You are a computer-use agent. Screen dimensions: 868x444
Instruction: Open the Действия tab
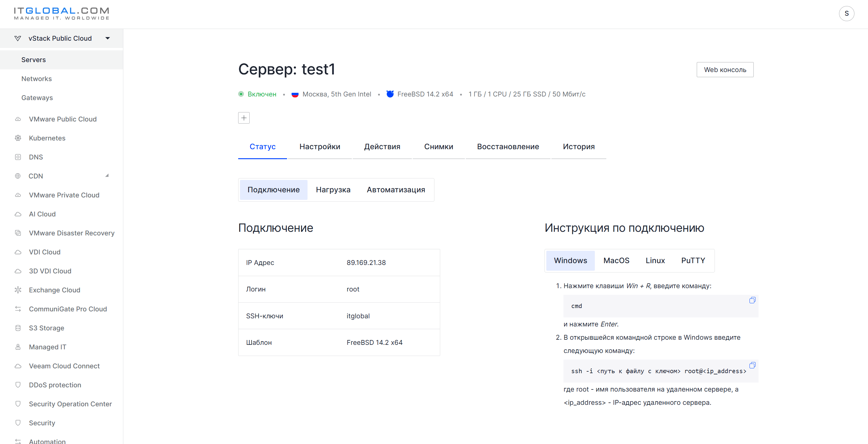(382, 147)
